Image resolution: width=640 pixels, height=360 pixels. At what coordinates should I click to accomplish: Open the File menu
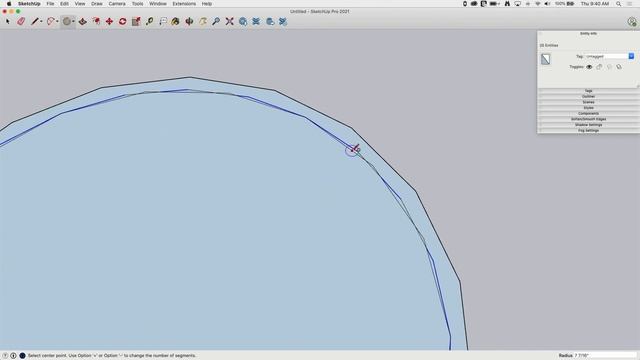pos(50,4)
